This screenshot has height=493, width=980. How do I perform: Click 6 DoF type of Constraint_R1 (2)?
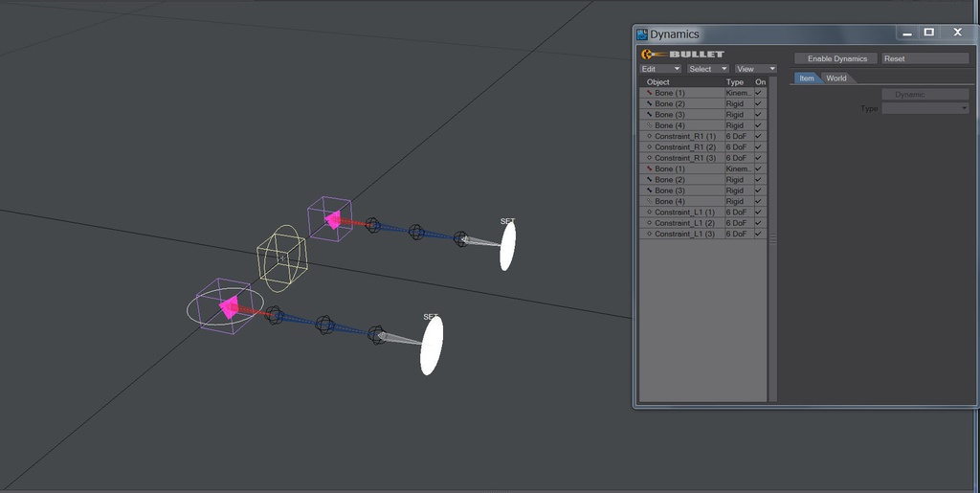pyautogui.click(x=736, y=147)
